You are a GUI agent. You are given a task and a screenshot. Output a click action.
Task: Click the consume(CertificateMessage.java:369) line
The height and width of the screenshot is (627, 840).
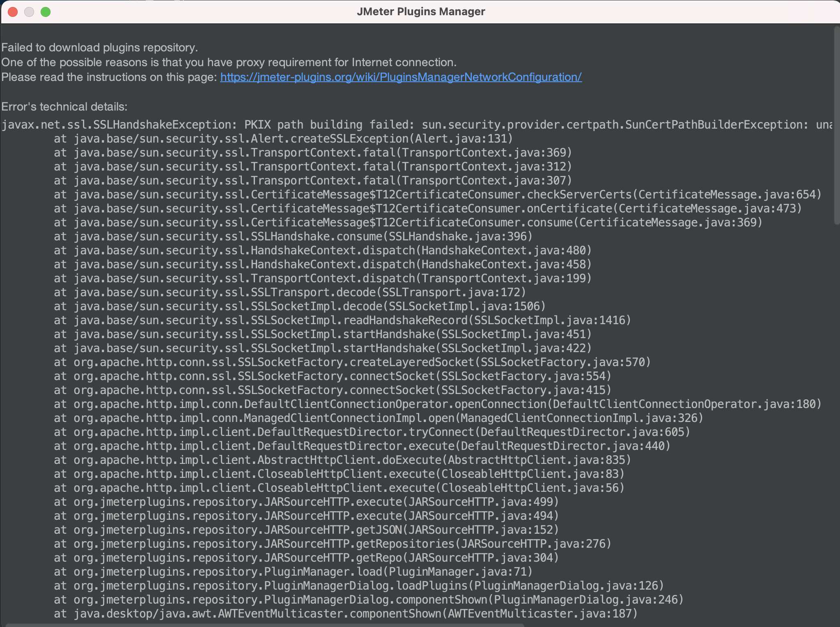point(408,222)
